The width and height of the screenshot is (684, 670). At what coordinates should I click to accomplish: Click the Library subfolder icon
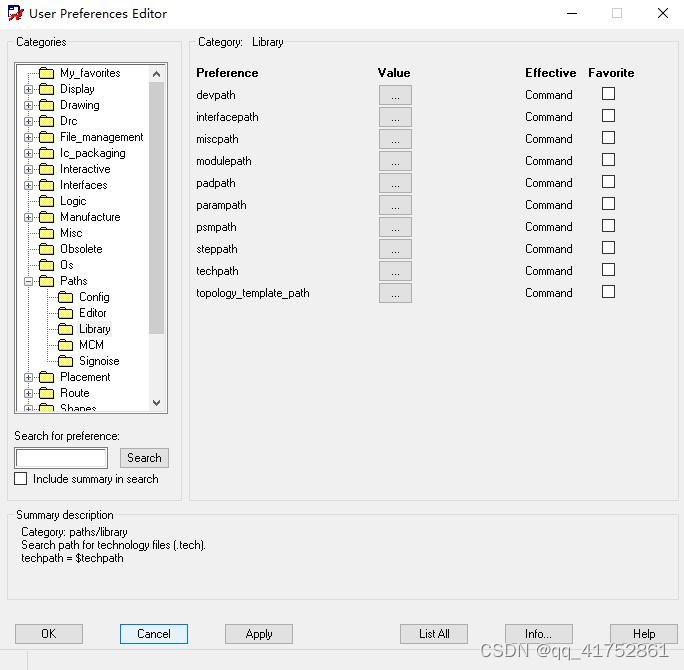coord(65,329)
